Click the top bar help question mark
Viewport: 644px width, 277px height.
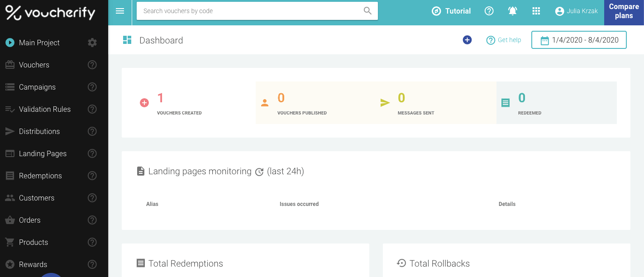coord(489,11)
